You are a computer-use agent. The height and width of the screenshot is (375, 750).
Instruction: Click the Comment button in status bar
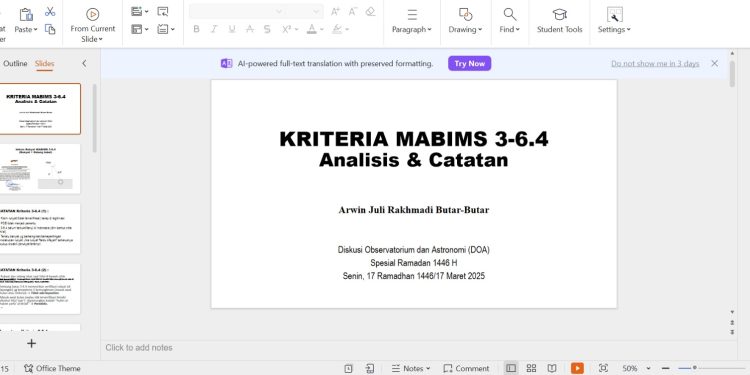click(x=466, y=368)
